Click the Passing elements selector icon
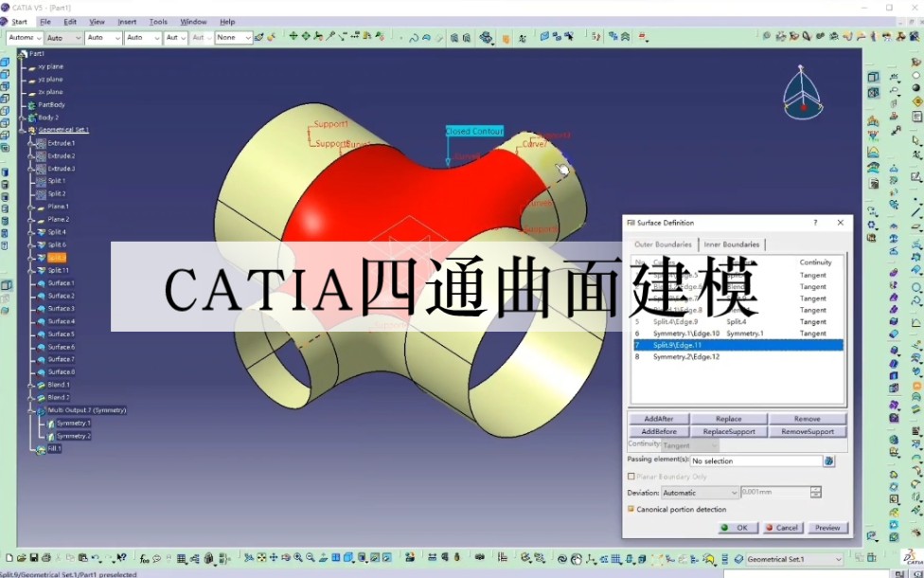The width and height of the screenshot is (924, 578). [829, 461]
